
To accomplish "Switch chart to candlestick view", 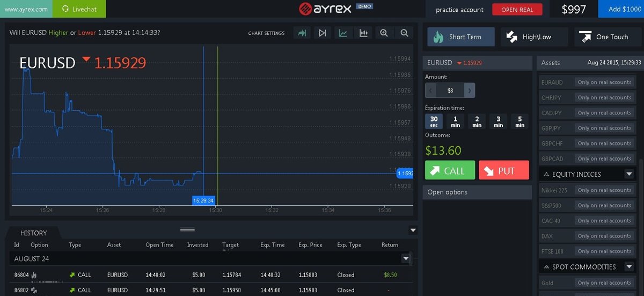I will tap(363, 33).
